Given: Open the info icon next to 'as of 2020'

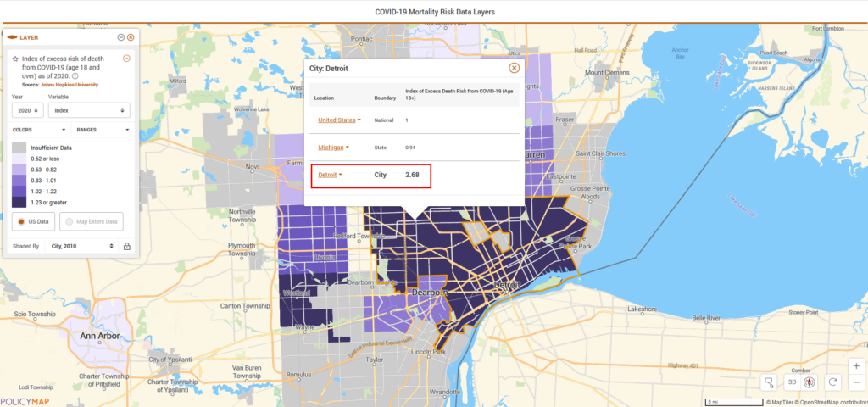Looking at the screenshot, I should point(75,76).
